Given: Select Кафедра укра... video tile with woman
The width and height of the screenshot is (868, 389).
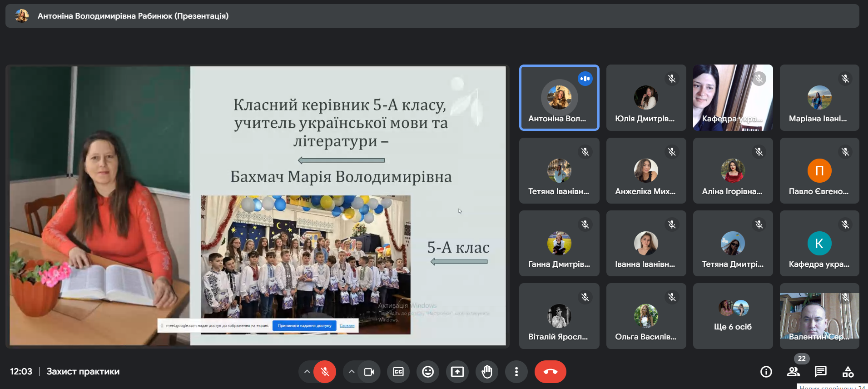Looking at the screenshot, I should point(733,98).
